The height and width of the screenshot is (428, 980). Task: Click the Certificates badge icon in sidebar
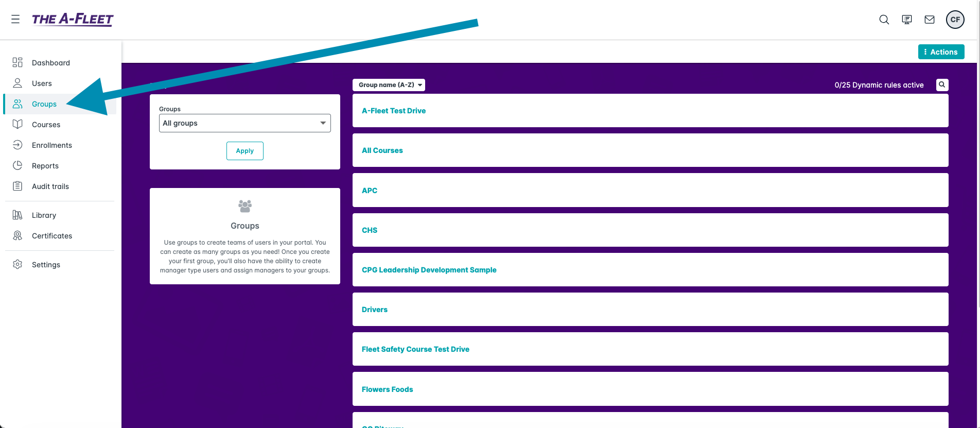point(17,235)
